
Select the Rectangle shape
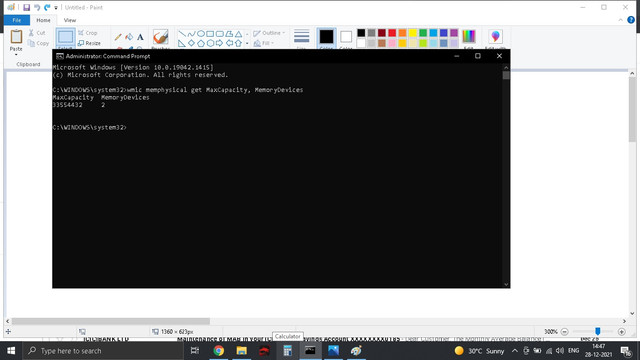210,34
